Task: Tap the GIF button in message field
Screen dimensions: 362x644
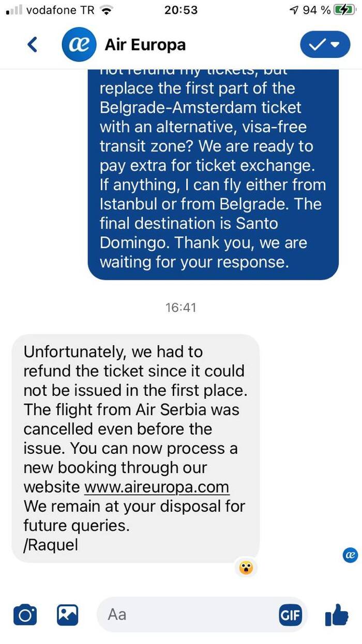Action: [x=290, y=615]
